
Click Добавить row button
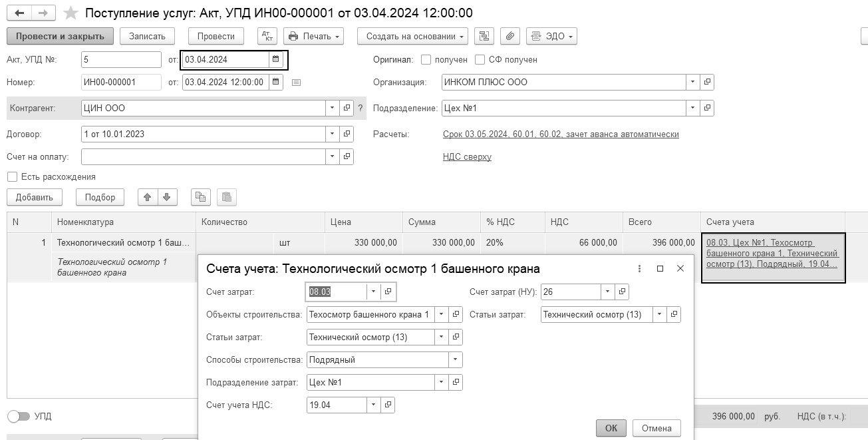(x=35, y=197)
